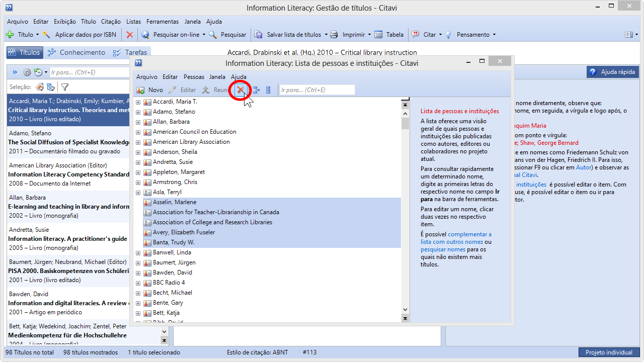The image size is (644, 362).
Task: Open the Pensamento dropdown arrow
Action: tap(494, 35)
